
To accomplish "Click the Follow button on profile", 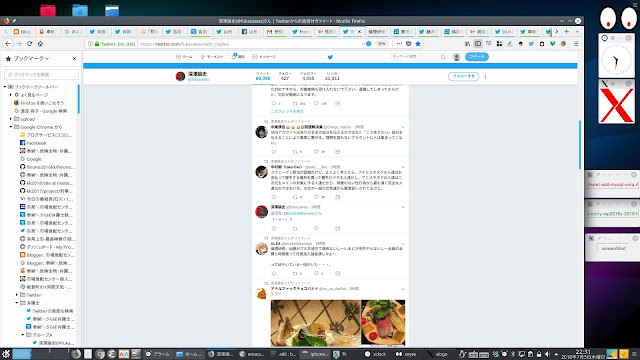I will pos(463,76).
